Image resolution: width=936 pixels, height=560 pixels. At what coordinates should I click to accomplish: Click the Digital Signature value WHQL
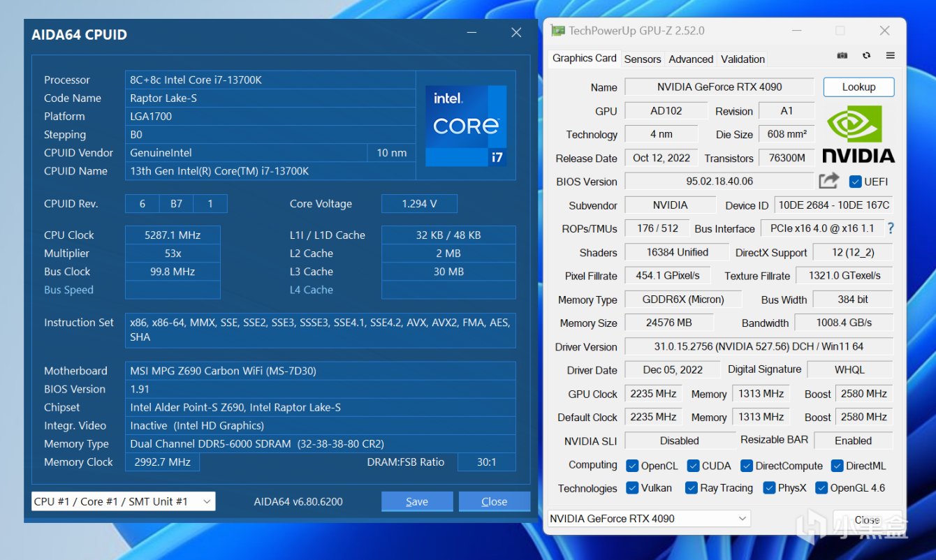tap(850, 370)
